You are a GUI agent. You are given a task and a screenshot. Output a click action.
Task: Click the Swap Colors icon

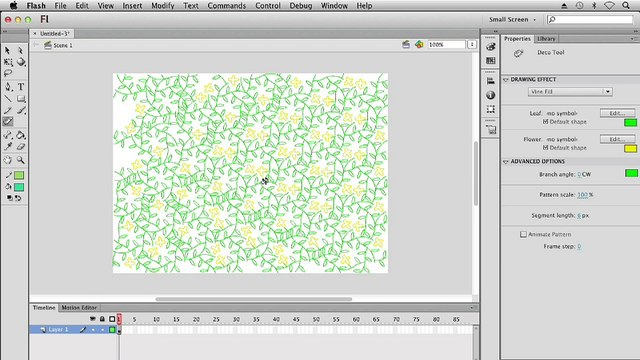[18, 198]
